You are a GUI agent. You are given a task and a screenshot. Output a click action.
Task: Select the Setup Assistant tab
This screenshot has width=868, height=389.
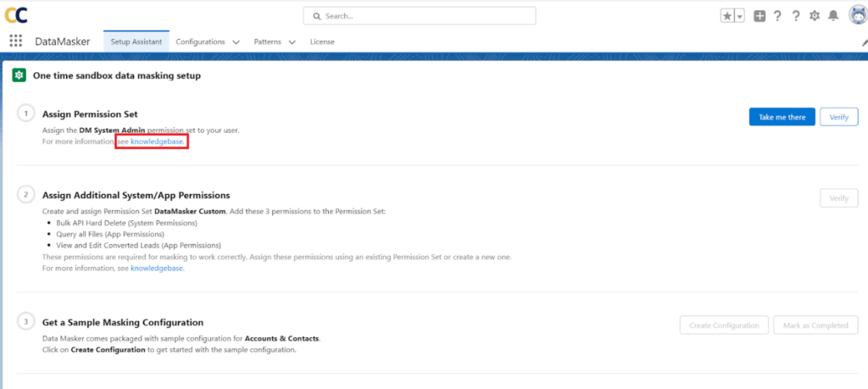(x=136, y=42)
